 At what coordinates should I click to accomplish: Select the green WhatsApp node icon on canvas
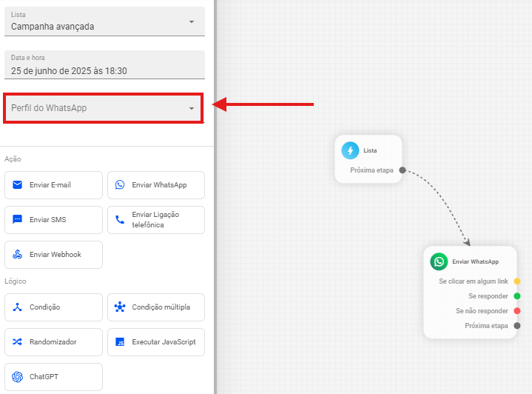pos(439,261)
